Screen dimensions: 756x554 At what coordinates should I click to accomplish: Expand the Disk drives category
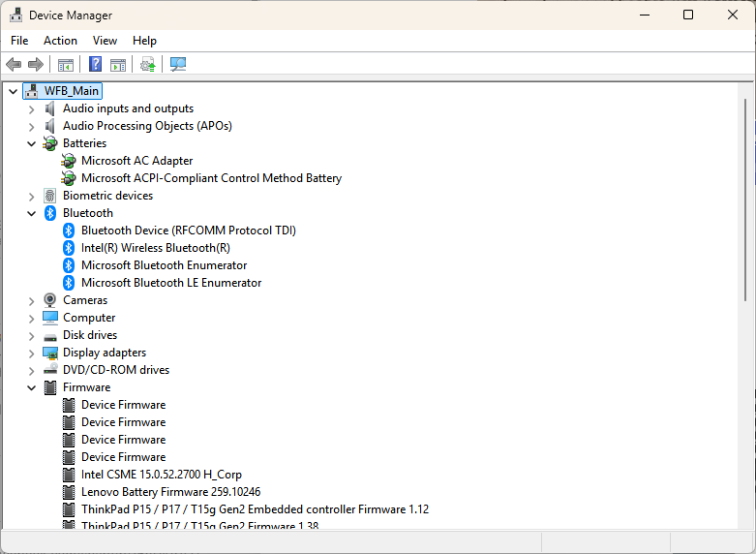click(x=32, y=335)
